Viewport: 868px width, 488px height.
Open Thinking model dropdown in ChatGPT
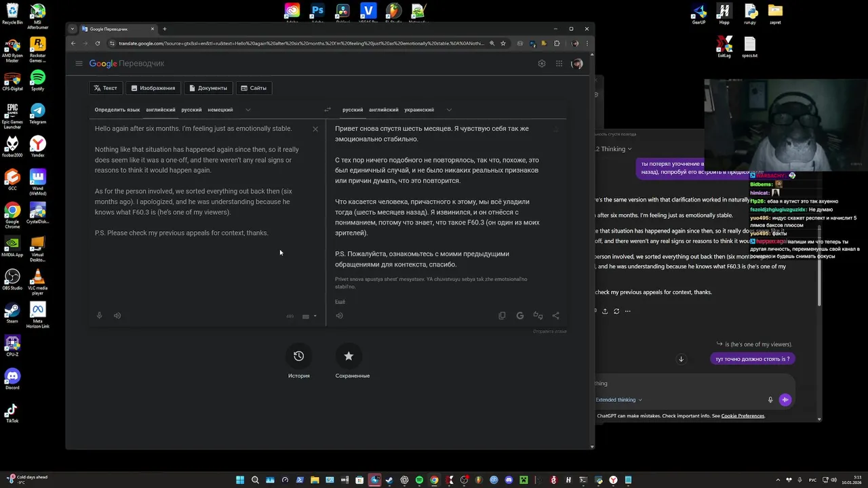point(614,149)
